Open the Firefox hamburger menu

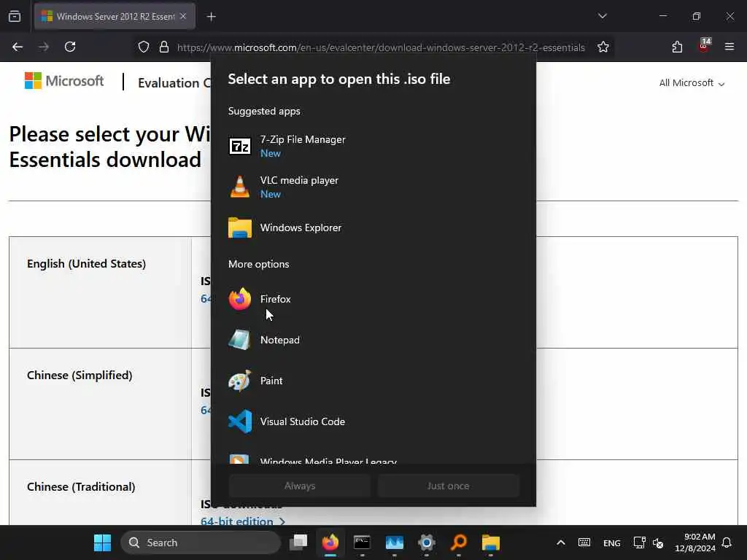coord(729,47)
